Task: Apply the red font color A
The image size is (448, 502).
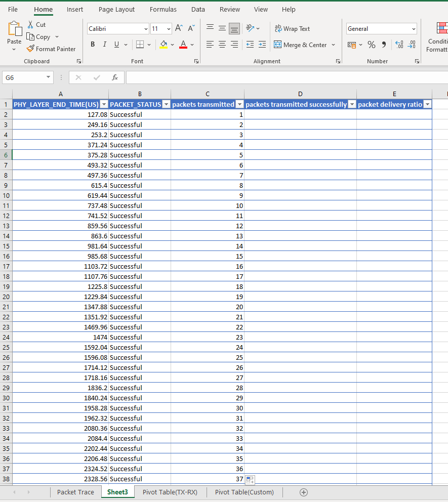Action: [x=183, y=44]
